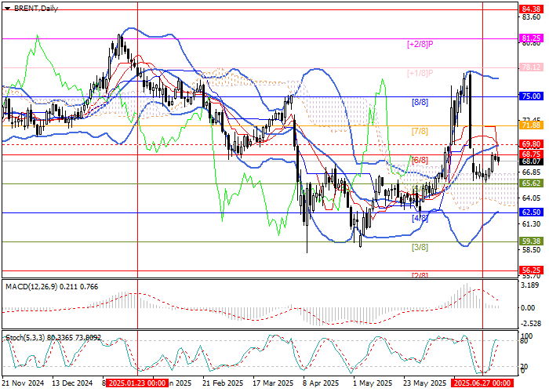
Task: Click the 61.30 price scale value
Action: 531,224
